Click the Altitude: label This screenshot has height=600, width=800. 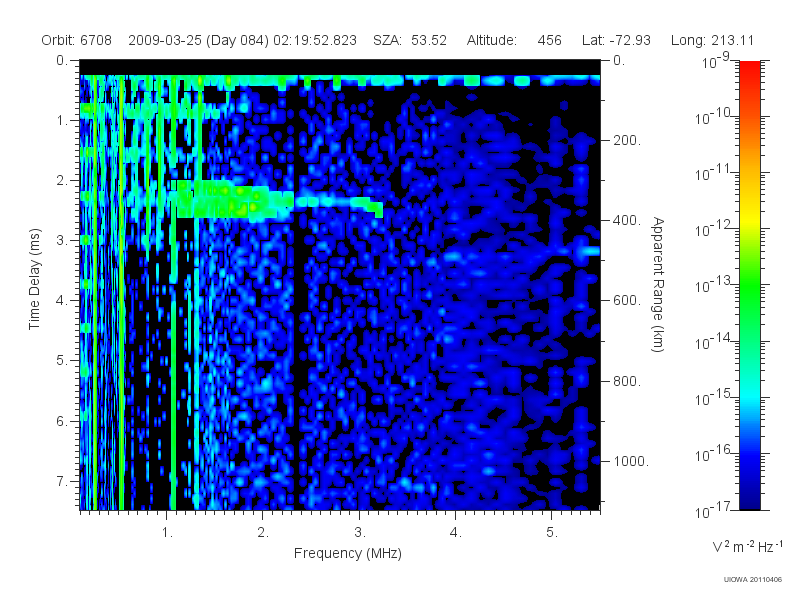492,40
